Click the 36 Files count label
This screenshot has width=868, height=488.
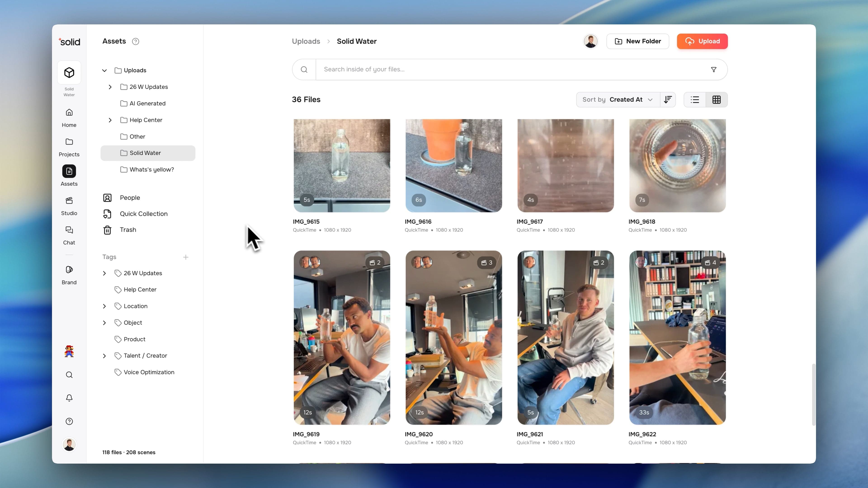coord(306,100)
